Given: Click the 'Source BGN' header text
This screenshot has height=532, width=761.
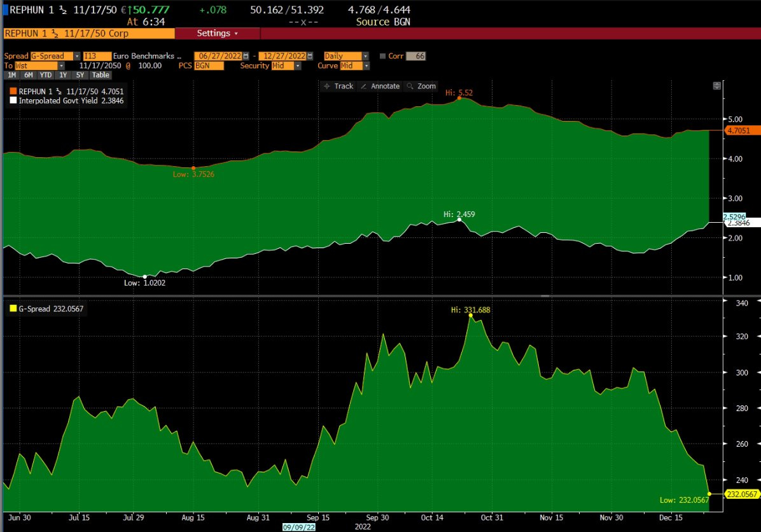Looking at the screenshot, I should pos(383,22).
